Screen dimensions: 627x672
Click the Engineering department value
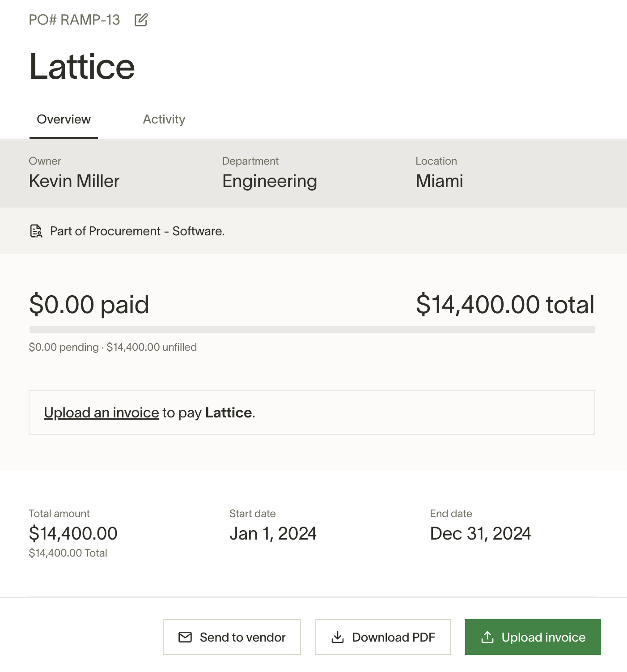(x=270, y=181)
